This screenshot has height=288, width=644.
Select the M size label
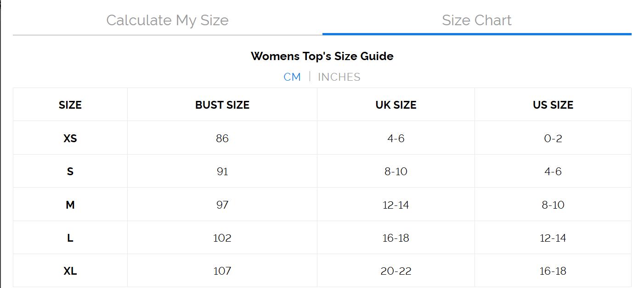(x=70, y=205)
